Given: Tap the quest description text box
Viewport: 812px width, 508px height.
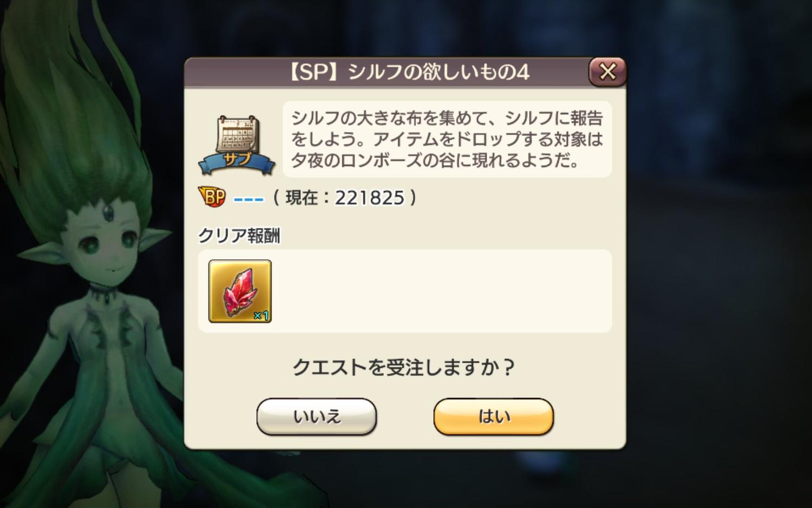Looking at the screenshot, I should (x=447, y=139).
